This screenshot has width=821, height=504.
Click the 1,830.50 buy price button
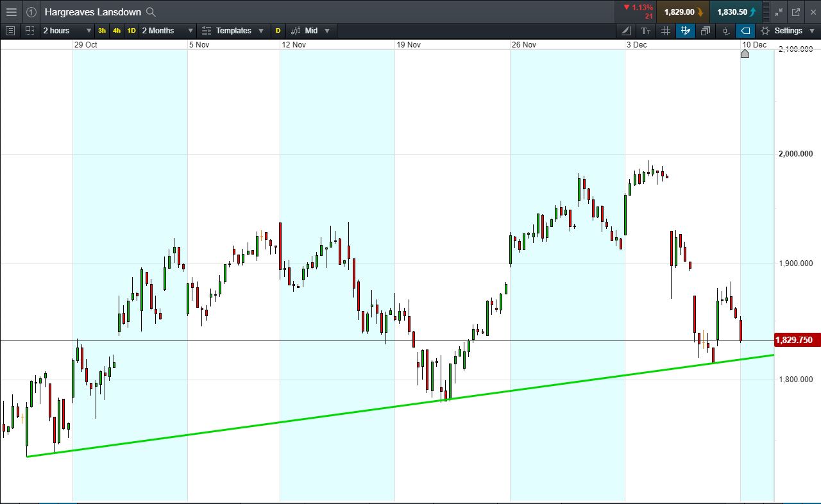pos(736,12)
